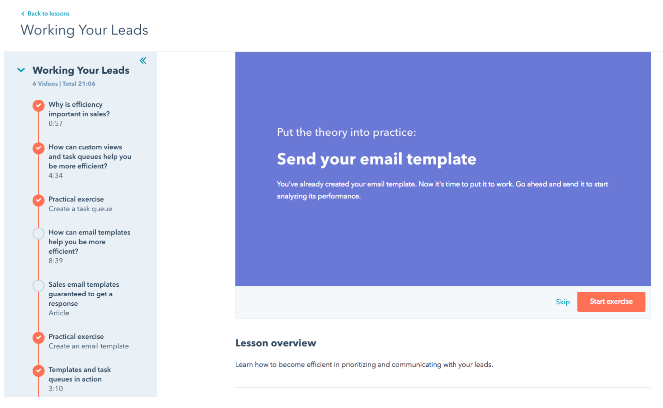This screenshot has width=663, height=408.
Task: Click checkmark for Create a task queue exercise
Action: [x=38, y=200]
